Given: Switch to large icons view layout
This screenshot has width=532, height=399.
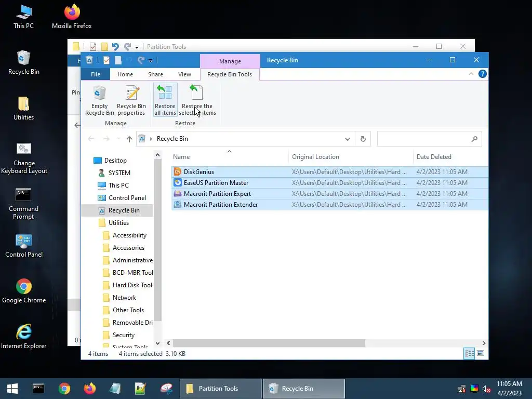Looking at the screenshot, I should (x=481, y=353).
